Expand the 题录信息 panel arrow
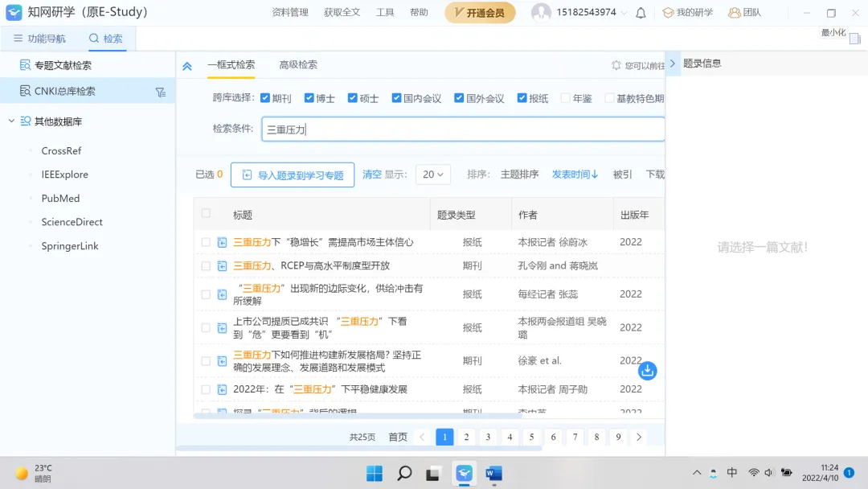This screenshot has height=489, width=868. point(673,64)
